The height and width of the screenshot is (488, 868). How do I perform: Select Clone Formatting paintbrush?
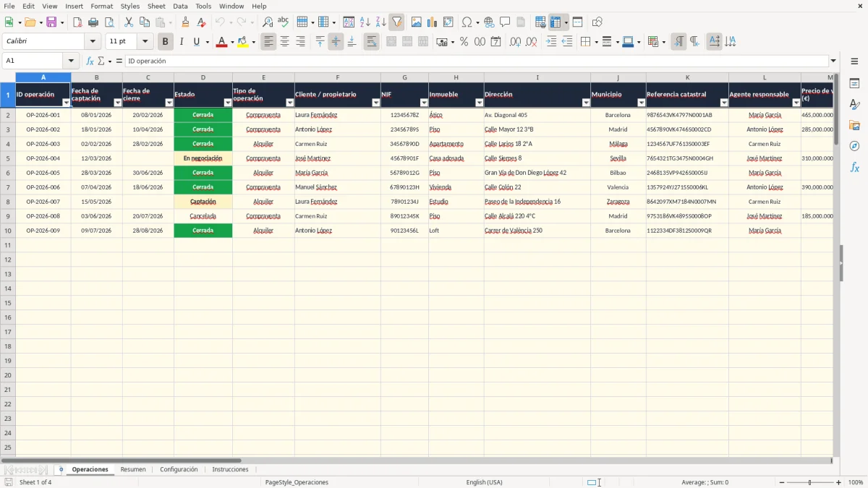(x=186, y=22)
